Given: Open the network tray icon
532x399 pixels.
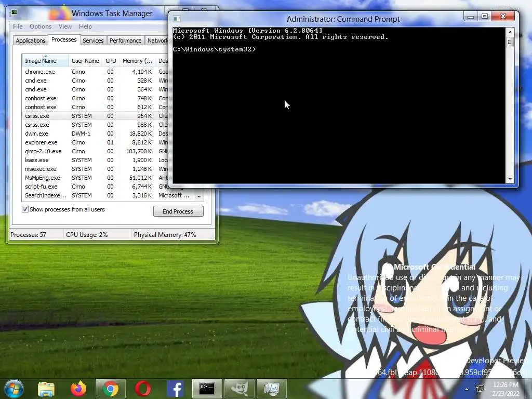Looking at the screenshot, I should [x=480, y=389].
